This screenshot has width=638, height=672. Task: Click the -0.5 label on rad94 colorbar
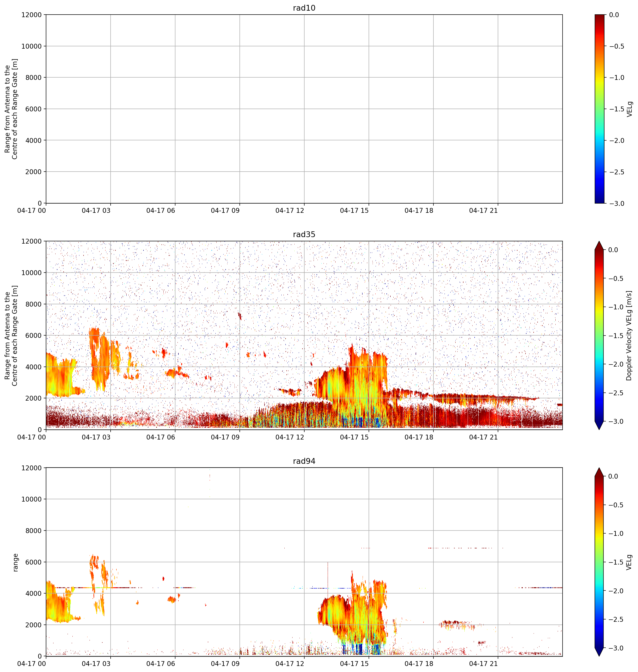point(616,505)
